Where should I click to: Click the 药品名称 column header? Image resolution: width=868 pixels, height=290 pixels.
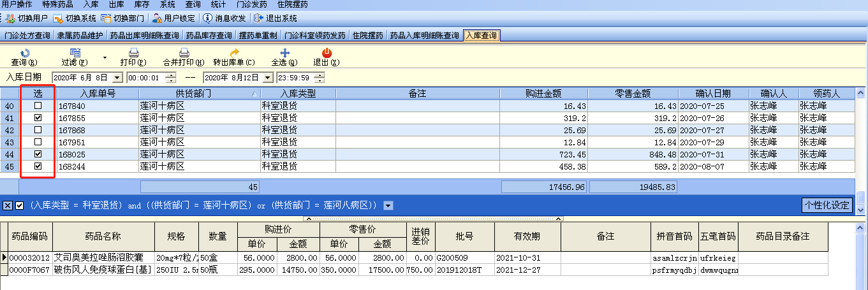[103, 236]
